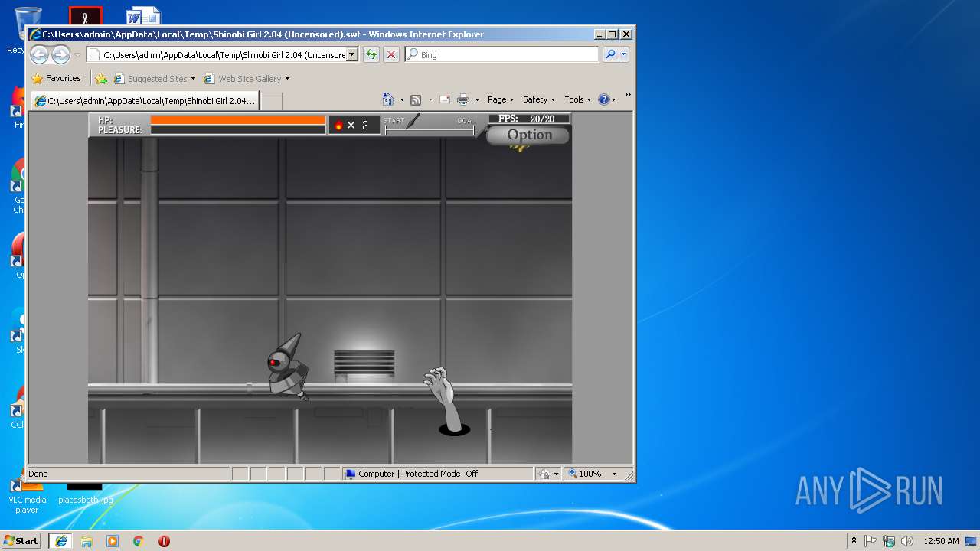
Task: Click the Done status text
Action: tap(38, 474)
